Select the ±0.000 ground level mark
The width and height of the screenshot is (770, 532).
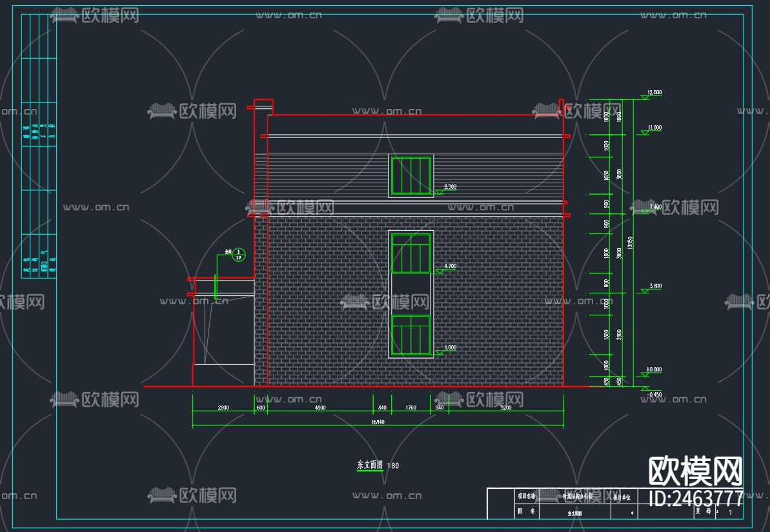(x=654, y=369)
